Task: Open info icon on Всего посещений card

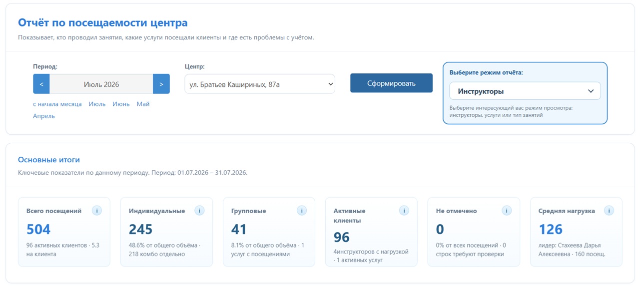Action: coord(97,211)
